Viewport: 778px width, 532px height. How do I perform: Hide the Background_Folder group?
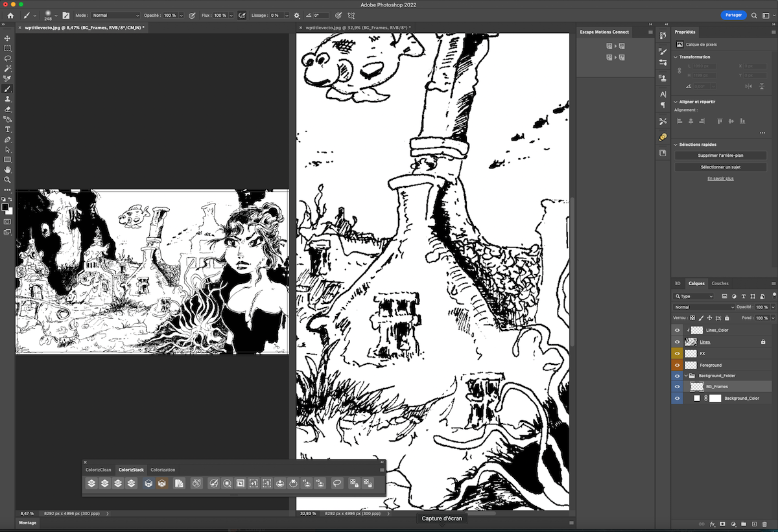click(x=678, y=376)
